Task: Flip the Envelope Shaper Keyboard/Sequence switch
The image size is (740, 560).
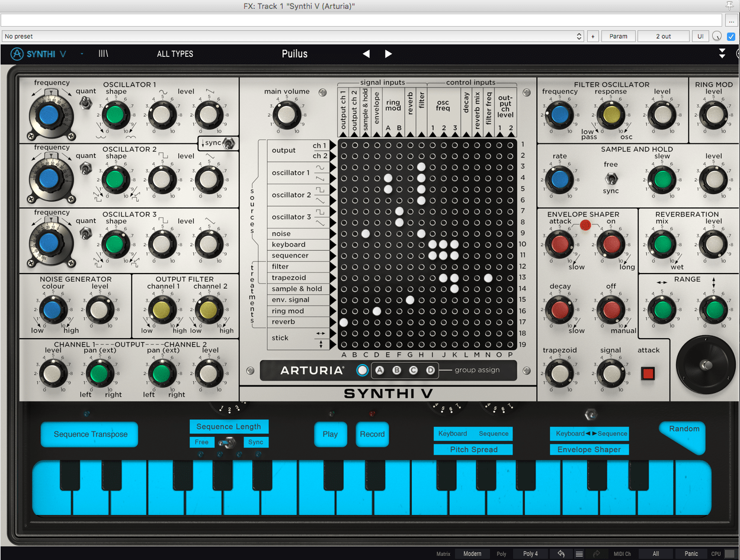Action: pyautogui.click(x=590, y=416)
